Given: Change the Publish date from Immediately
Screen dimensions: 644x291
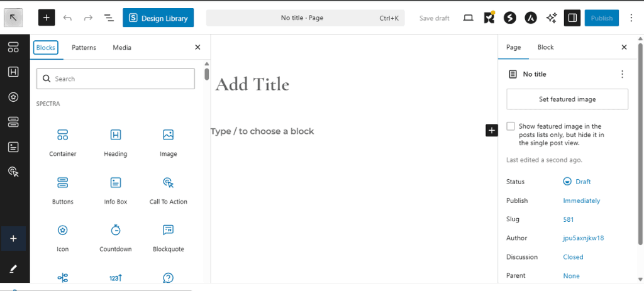Looking at the screenshot, I should click(x=581, y=200).
